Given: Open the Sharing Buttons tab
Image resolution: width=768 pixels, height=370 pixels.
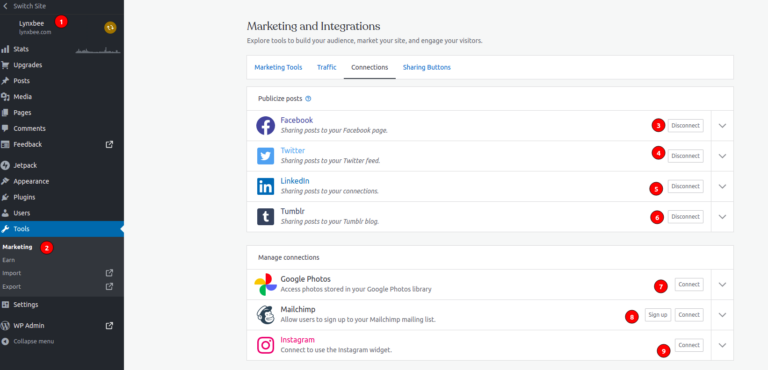Looking at the screenshot, I should 427,68.
